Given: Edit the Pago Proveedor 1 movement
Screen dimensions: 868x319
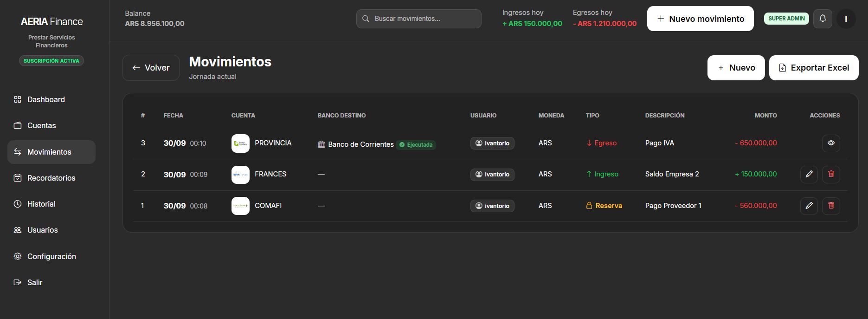Looking at the screenshot, I should pyautogui.click(x=809, y=206).
